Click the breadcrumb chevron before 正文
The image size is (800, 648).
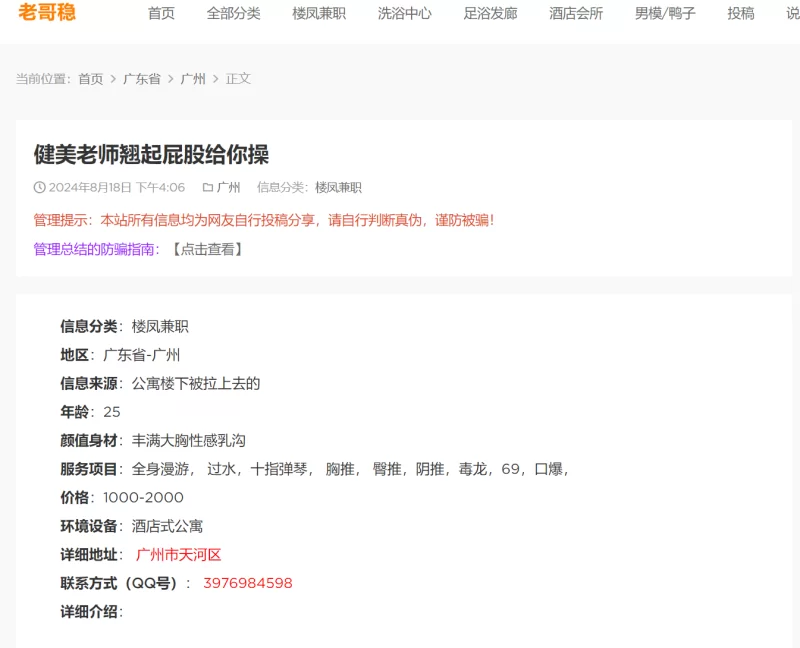pyautogui.click(x=216, y=79)
